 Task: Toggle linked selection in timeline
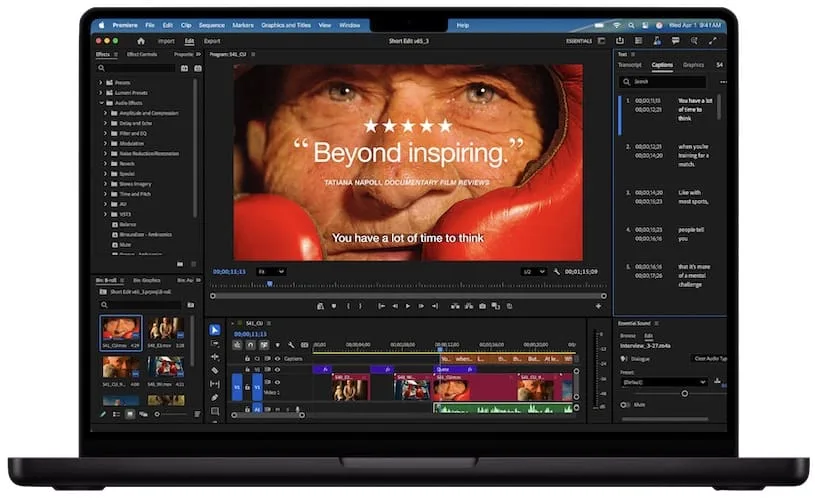click(x=264, y=345)
